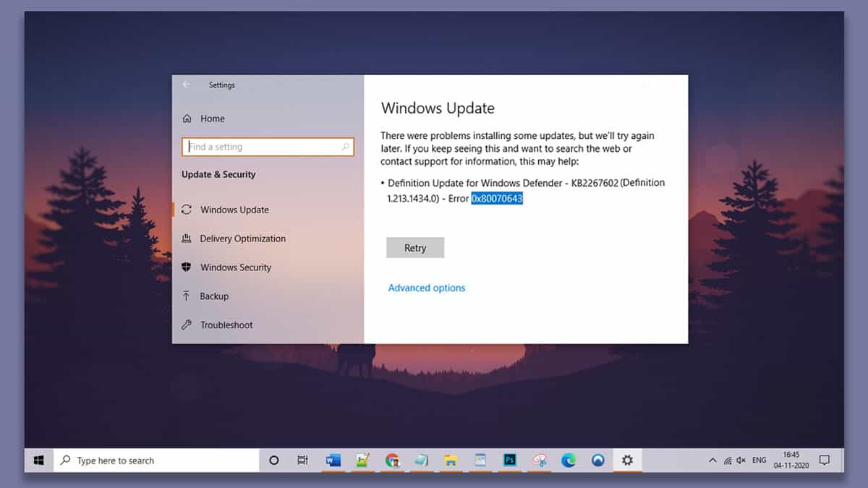Image resolution: width=868 pixels, height=488 pixels.
Task: Switch to Photoshop on the taskbar
Action: [510, 460]
